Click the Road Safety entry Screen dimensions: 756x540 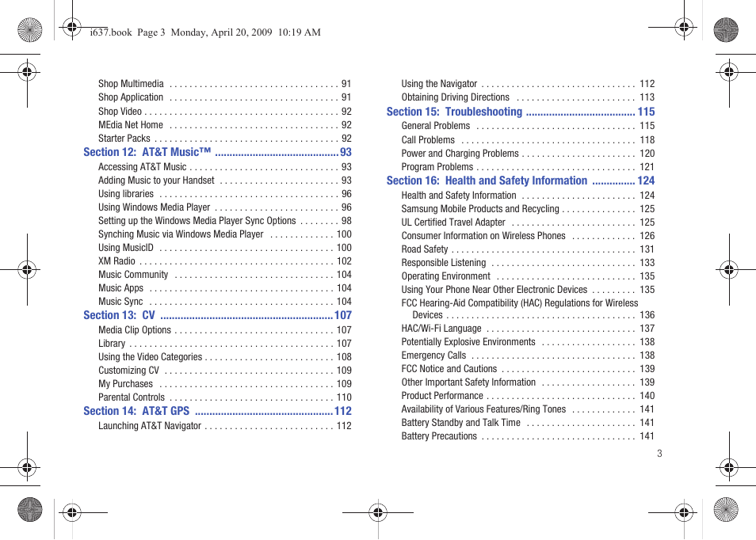(x=528, y=249)
